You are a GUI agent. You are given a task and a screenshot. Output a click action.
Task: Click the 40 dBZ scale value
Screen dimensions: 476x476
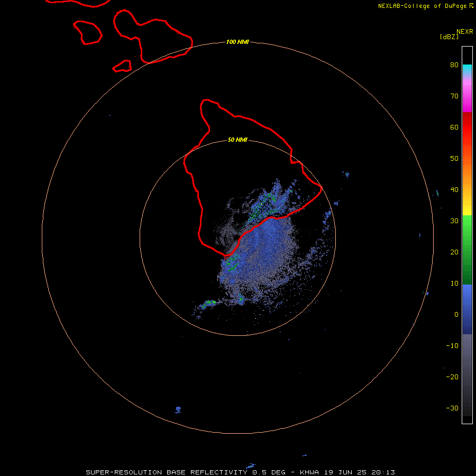pyautogui.click(x=454, y=190)
